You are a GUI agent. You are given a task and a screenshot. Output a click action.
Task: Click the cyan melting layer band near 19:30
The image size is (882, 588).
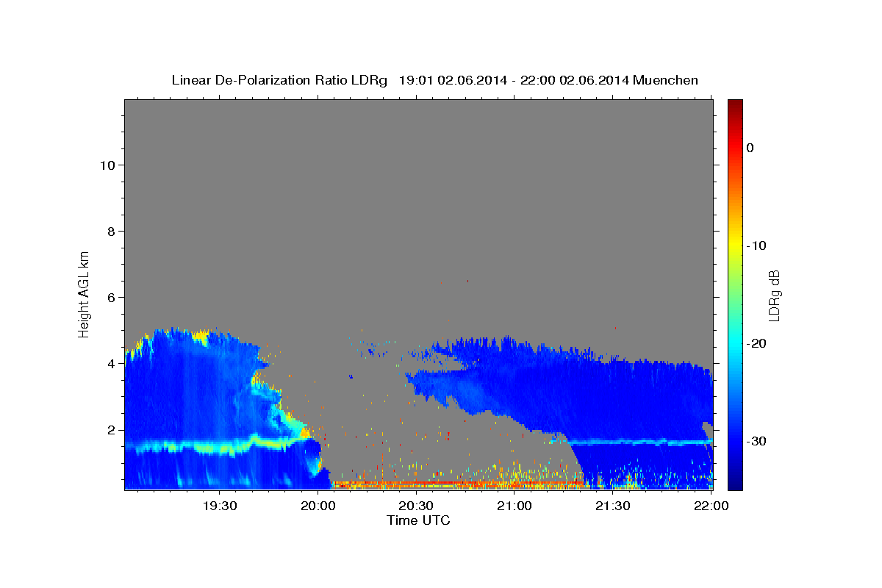[220, 446]
